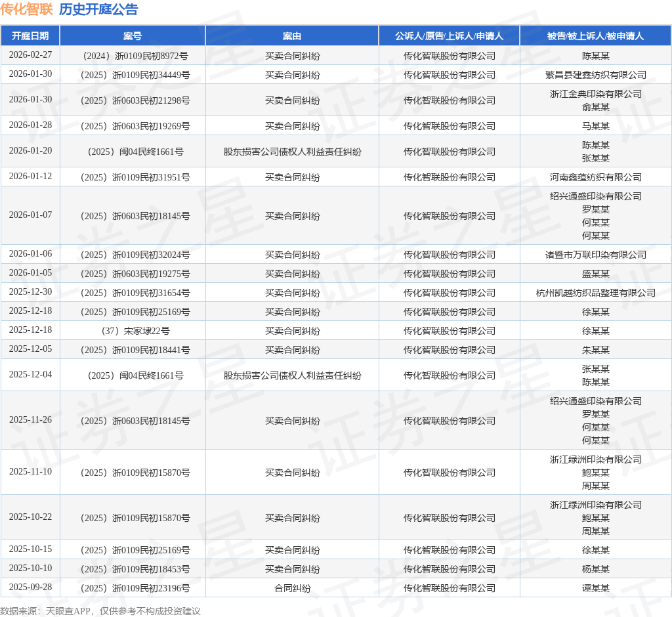Image resolution: width=672 pixels, height=617 pixels.
Task: Select the 开庭日期 column header
Action: [x=30, y=36]
